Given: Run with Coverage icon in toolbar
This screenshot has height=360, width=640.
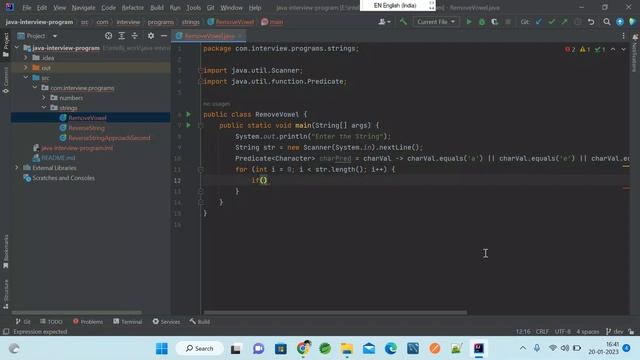Looking at the screenshot, I should point(495,22).
